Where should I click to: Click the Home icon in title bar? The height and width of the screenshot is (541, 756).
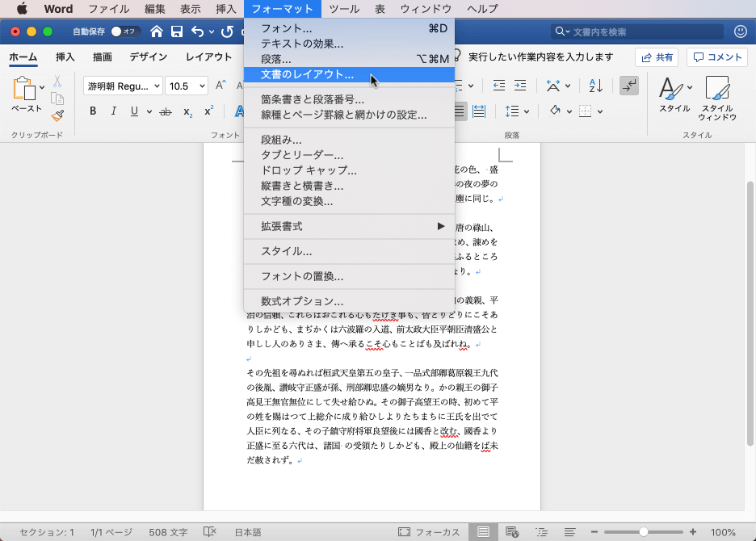pyautogui.click(x=156, y=31)
